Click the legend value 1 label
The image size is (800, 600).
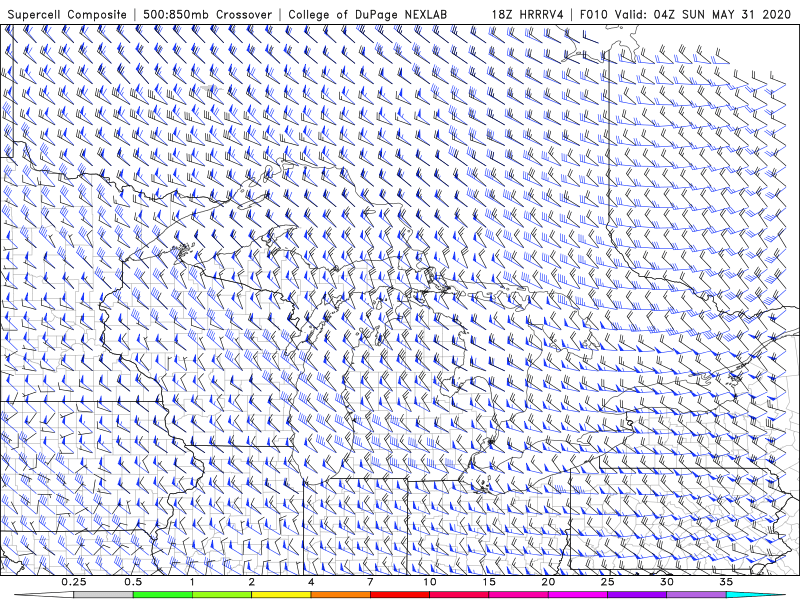click(192, 582)
